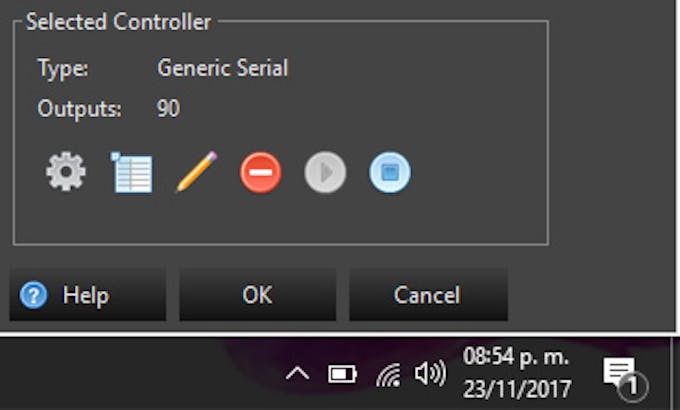Start the controller with the grey play icon
This screenshot has width=680, height=410.
click(x=325, y=172)
